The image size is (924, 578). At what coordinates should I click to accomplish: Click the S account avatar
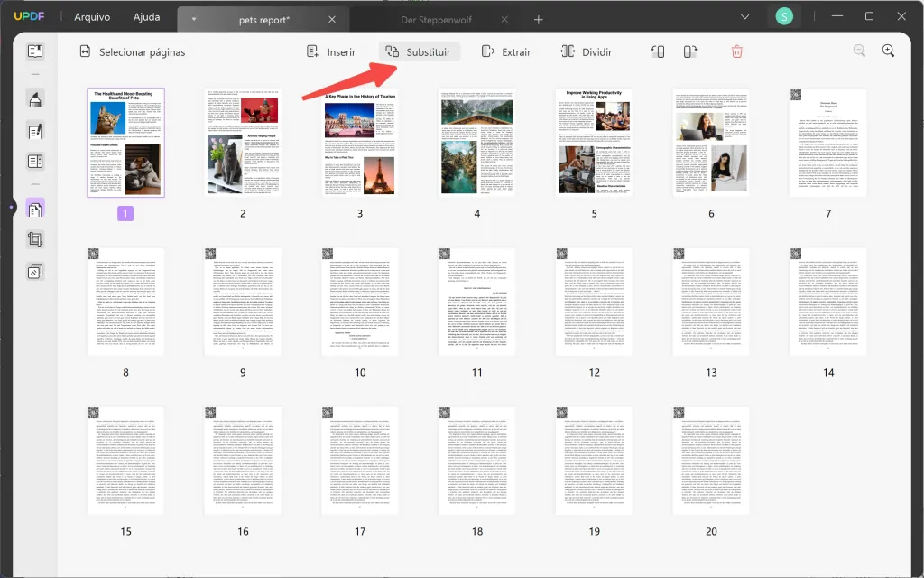[x=783, y=17]
